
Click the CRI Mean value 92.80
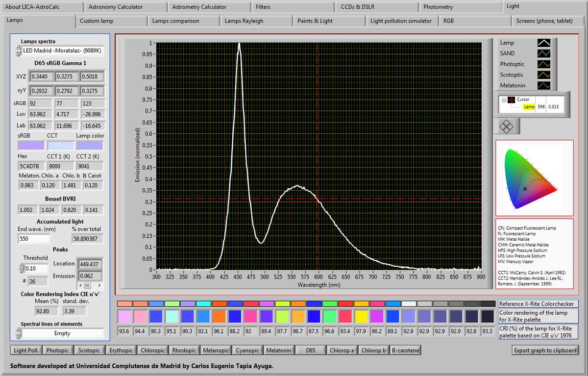47,311
